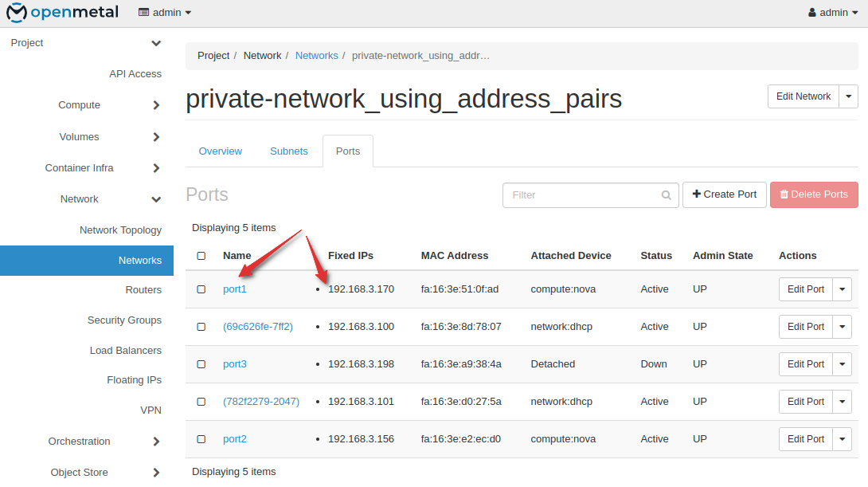Click the openmetal logo
Screen dimensions: 868x487
click(62, 12)
